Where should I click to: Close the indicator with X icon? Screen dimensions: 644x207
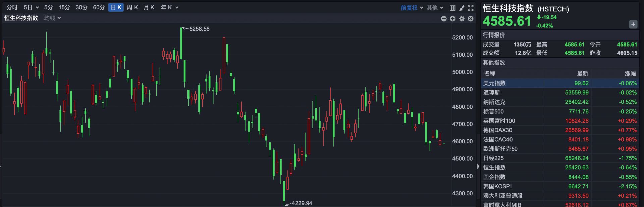click(x=471, y=19)
